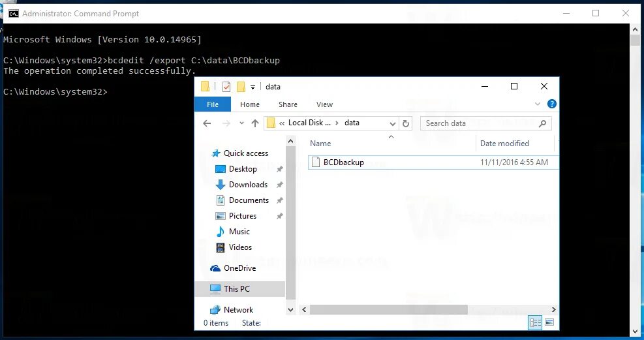Click the horizontal scrollbar thumb in file list

pyautogui.click(x=388, y=309)
